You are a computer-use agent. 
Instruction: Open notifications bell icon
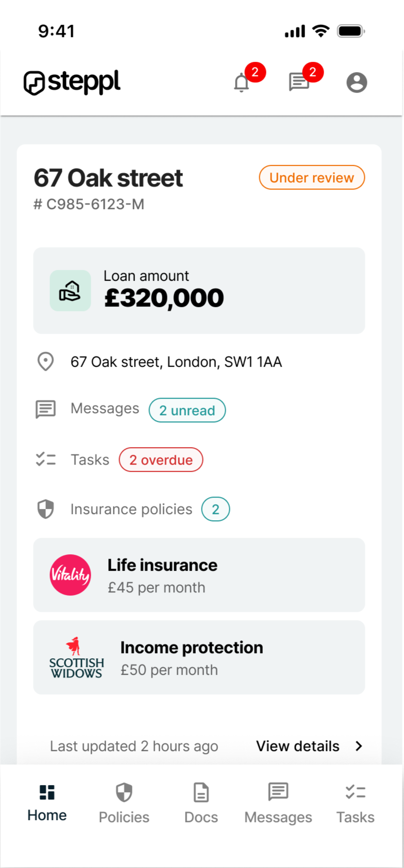coord(242,82)
